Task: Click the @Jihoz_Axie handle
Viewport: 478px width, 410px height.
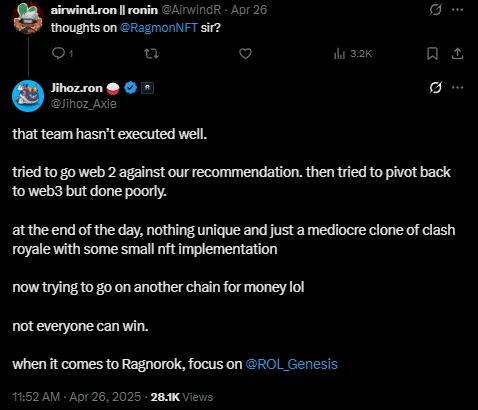Action: point(84,104)
